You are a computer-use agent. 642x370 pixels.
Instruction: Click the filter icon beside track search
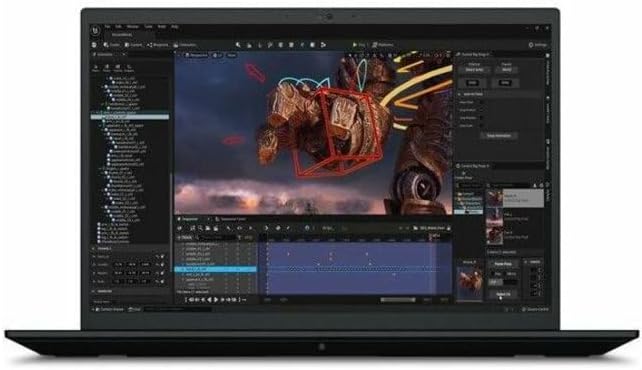tap(239, 237)
